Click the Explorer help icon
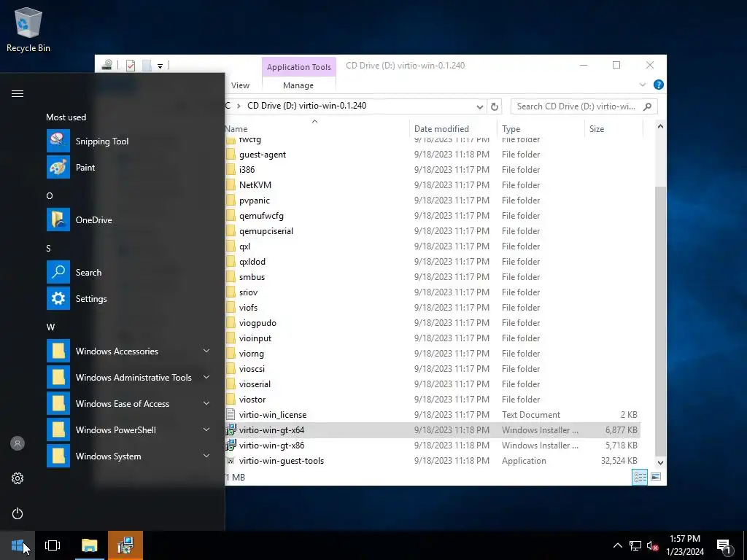 (x=659, y=85)
